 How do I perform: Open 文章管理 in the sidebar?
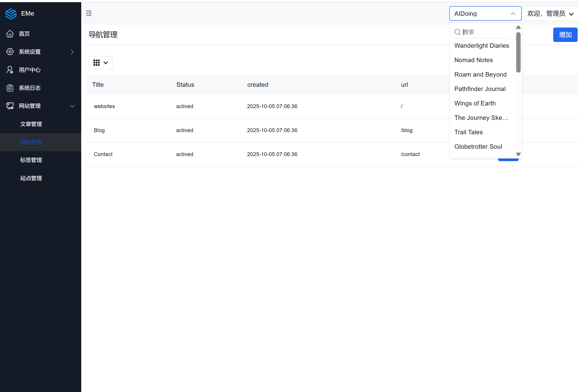tap(31, 124)
